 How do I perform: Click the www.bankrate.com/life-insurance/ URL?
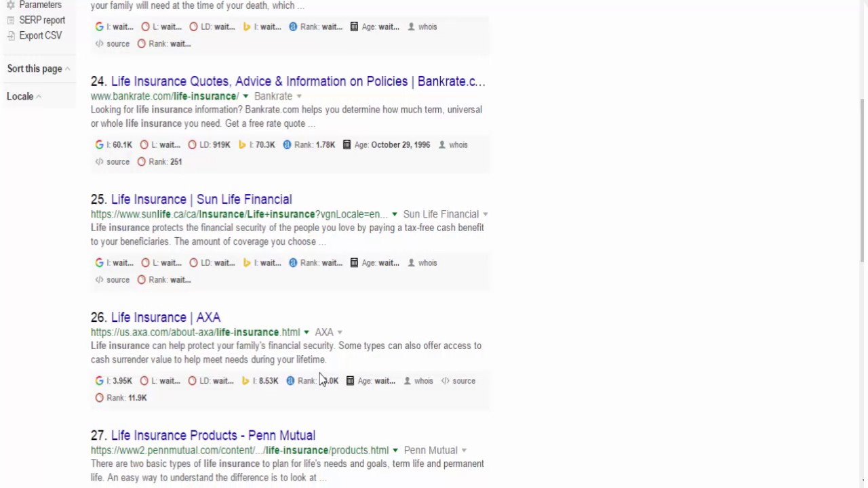165,96
